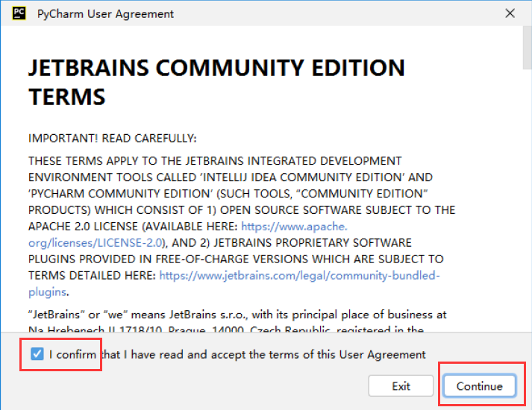532x410 pixels.
Task: Open the jetbrains.com community-bundled link
Action: pyautogui.click(x=300, y=275)
